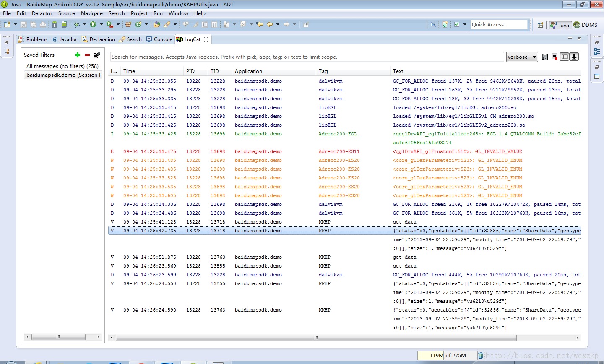The width and height of the screenshot is (604, 364).
Task: Click the Last Edit Location arrow icon
Action: pyautogui.click(x=260, y=25)
